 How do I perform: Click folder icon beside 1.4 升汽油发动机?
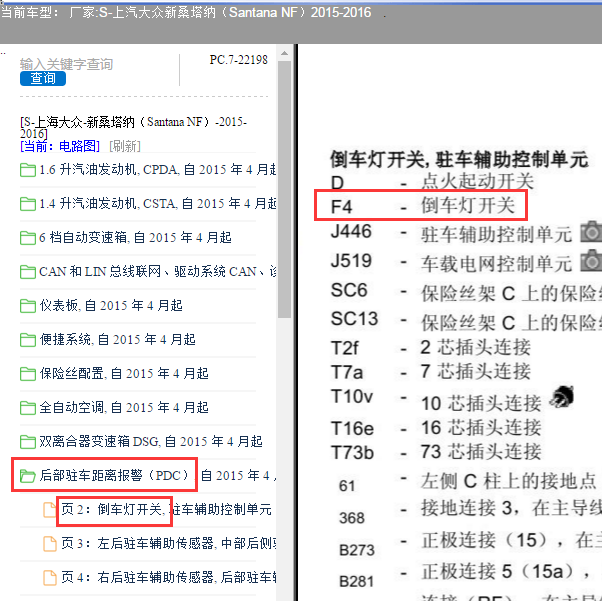pyautogui.click(x=28, y=204)
